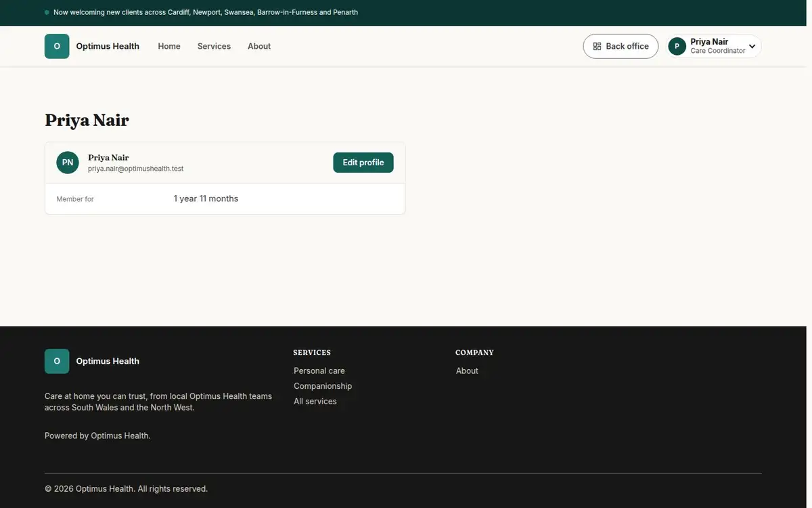Click the 'Member for' label
The width and height of the screenshot is (812, 508).
(75, 199)
